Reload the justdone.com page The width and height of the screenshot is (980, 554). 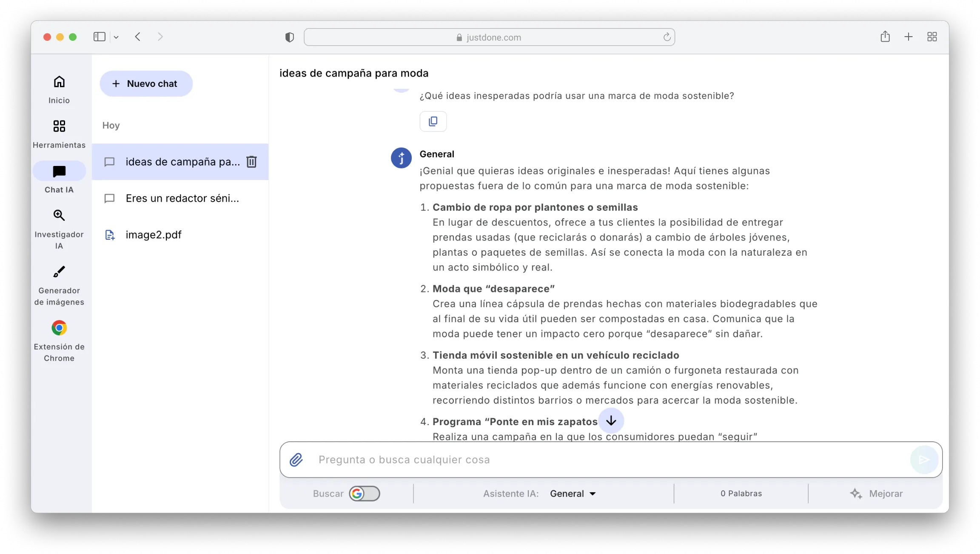coord(667,37)
